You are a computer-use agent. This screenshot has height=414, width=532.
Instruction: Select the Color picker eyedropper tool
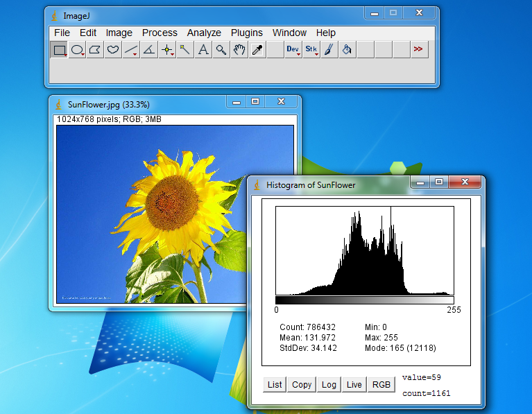257,50
